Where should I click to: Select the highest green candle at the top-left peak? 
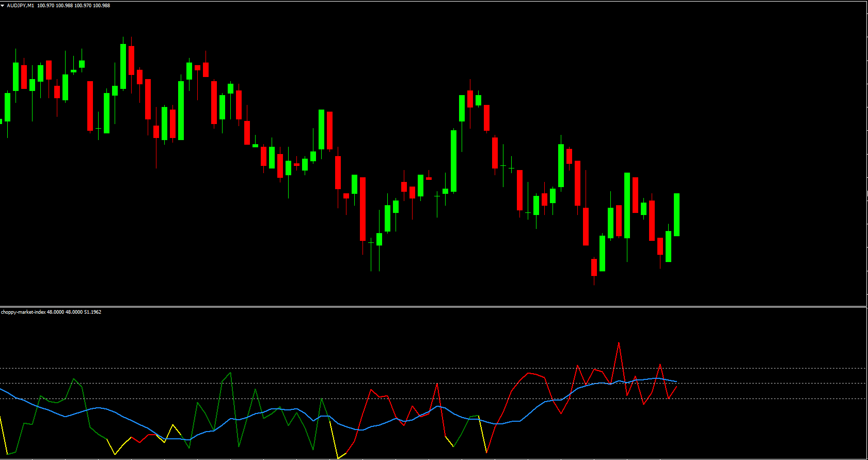click(x=123, y=66)
